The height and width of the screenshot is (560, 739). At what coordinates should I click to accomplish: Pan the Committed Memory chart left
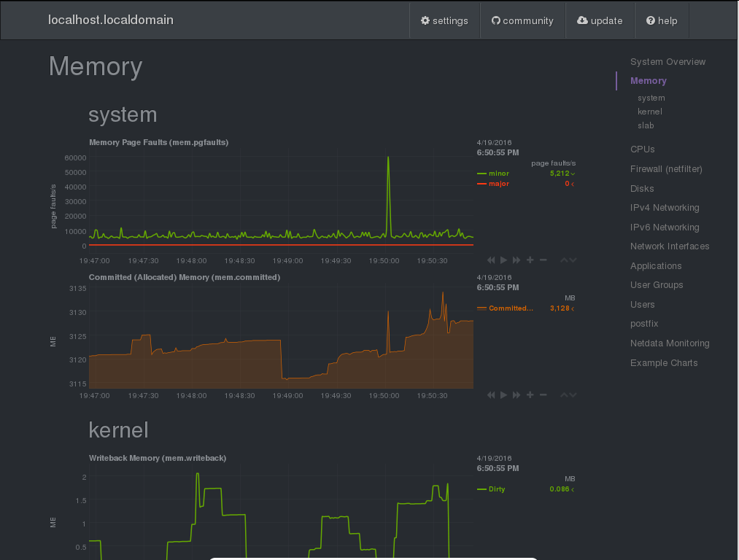(x=491, y=395)
